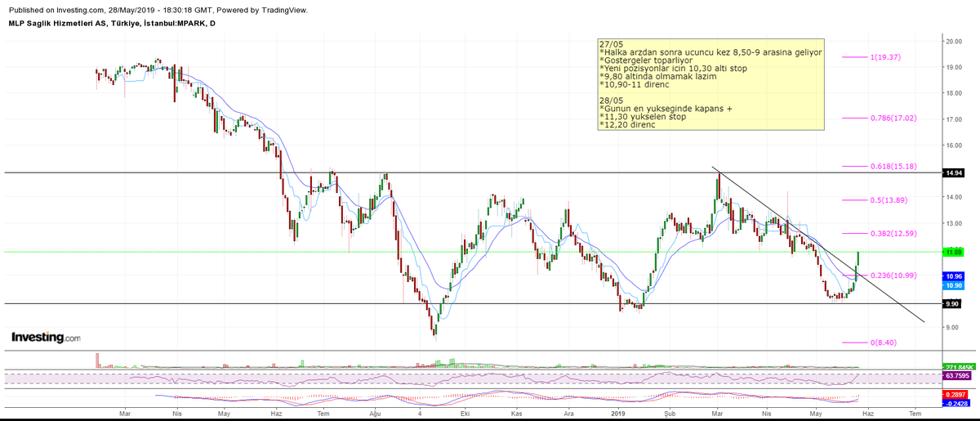Click the note line about Halka arzdan sonra
The height and width of the screenshot is (421, 980).
(710, 52)
